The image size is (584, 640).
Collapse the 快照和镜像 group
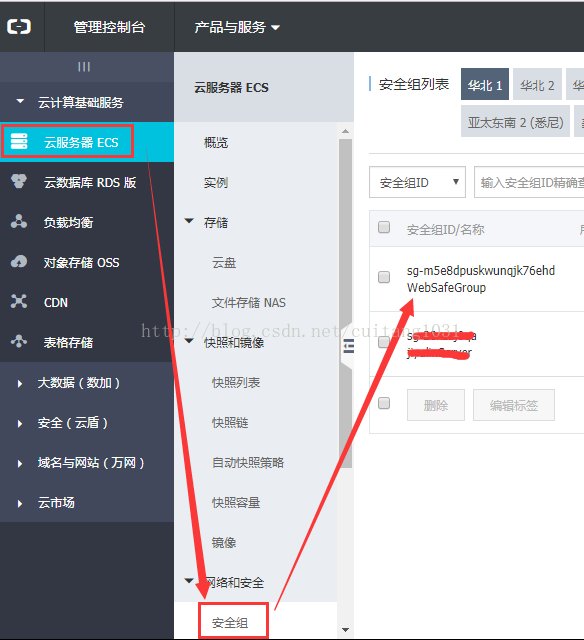click(x=189, y=340)
